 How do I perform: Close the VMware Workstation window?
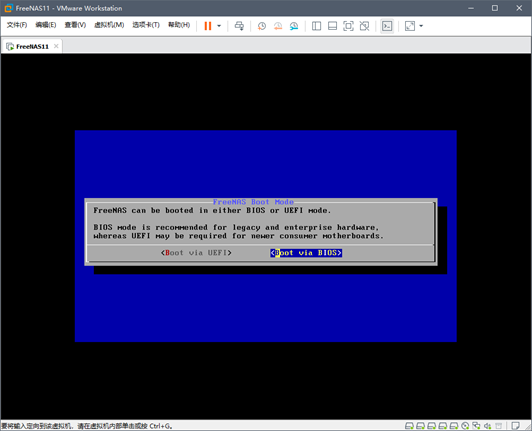click(519, 8)
